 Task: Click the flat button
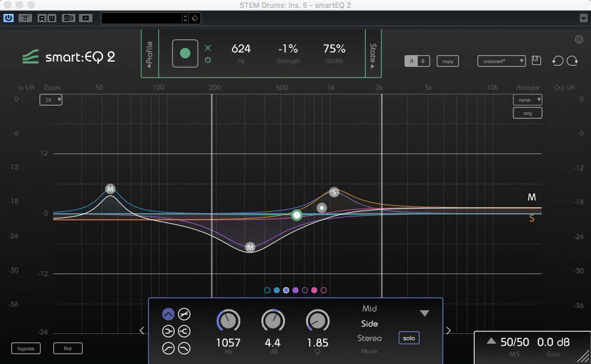point(68,348)
